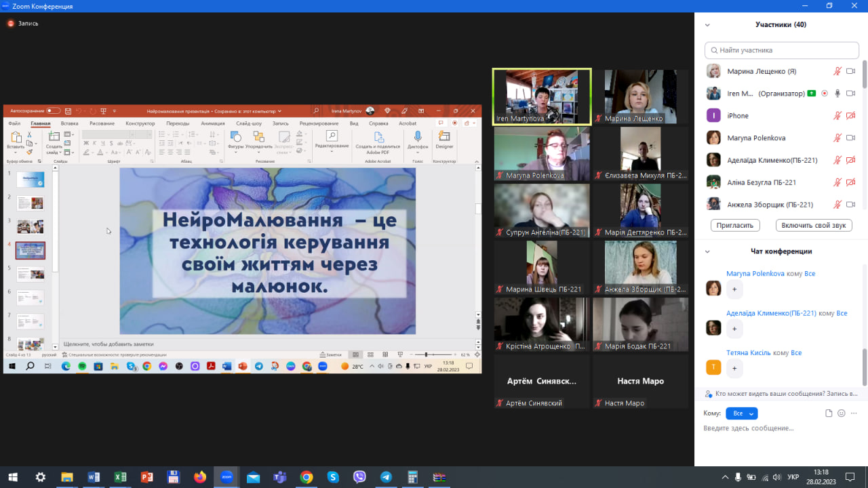Click the Включить свой звук button

click(x=814, y=225)
